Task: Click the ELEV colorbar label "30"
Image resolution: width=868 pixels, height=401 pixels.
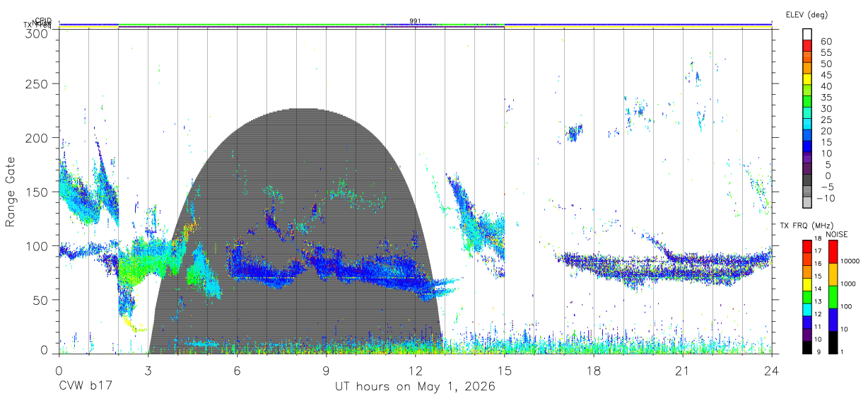Action: pos(826,108)
